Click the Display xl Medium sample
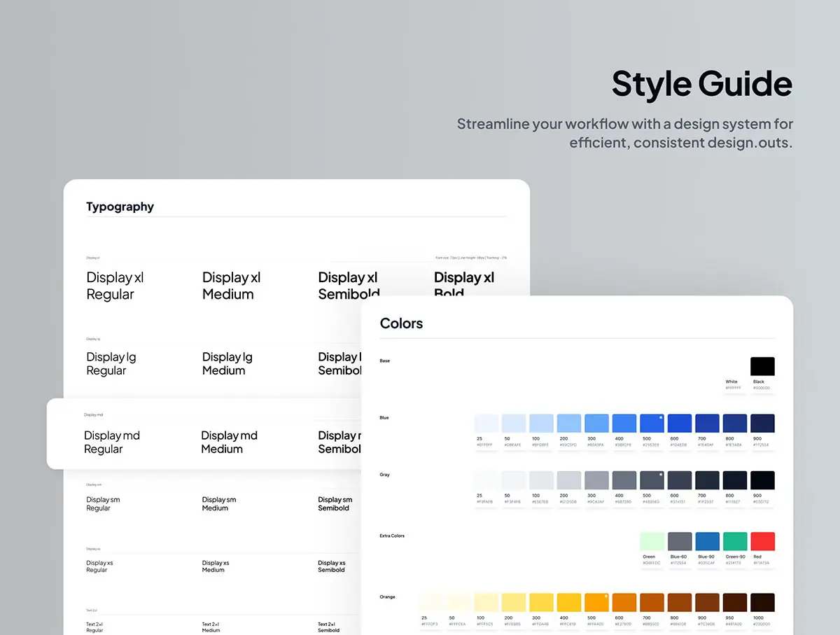Viewport: 840px width, 635px height. pos(231,286)
